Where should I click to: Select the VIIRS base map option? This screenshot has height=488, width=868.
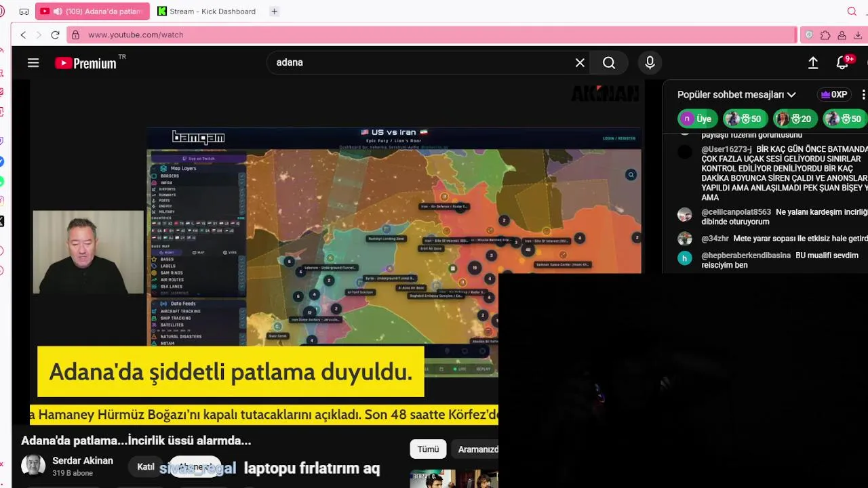point(229,252)
